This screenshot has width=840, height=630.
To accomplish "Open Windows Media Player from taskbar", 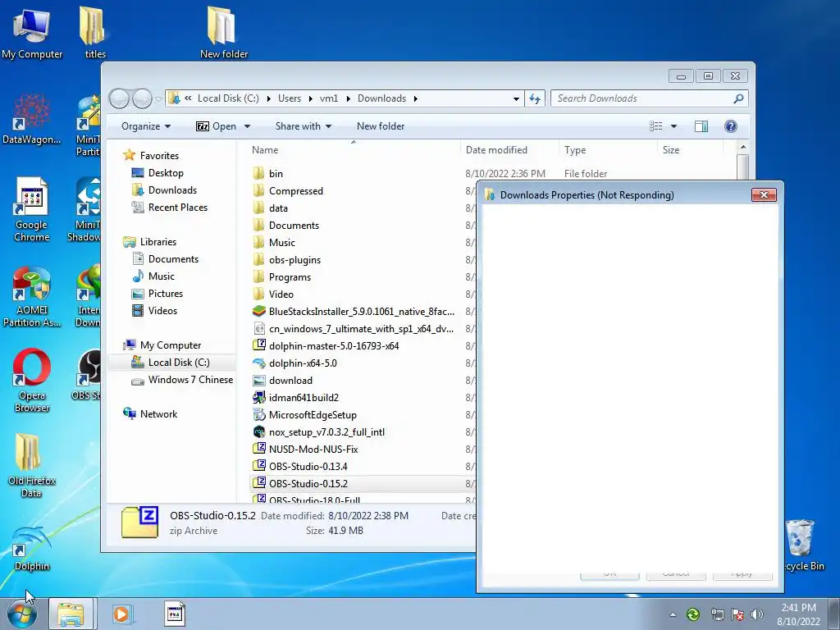I will tap(122, 614).
